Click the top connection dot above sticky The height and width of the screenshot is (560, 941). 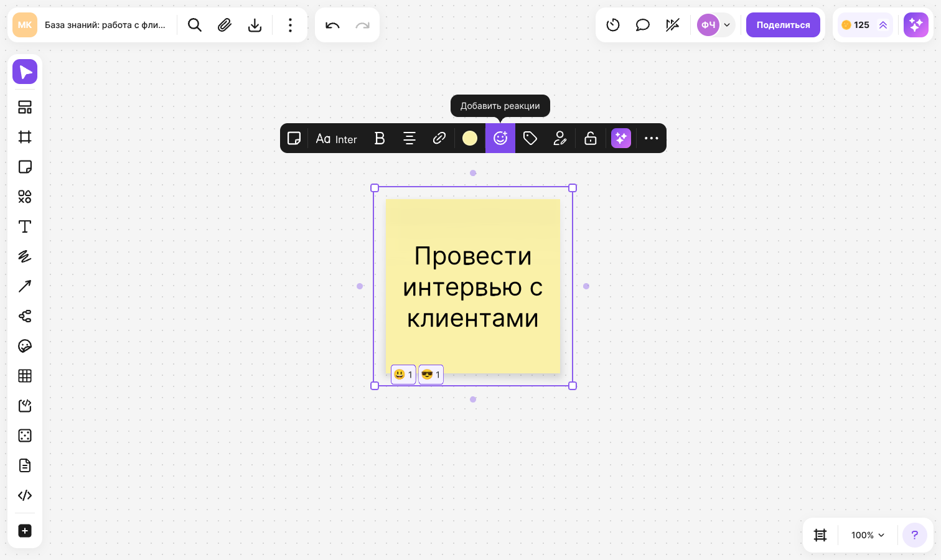473,173
